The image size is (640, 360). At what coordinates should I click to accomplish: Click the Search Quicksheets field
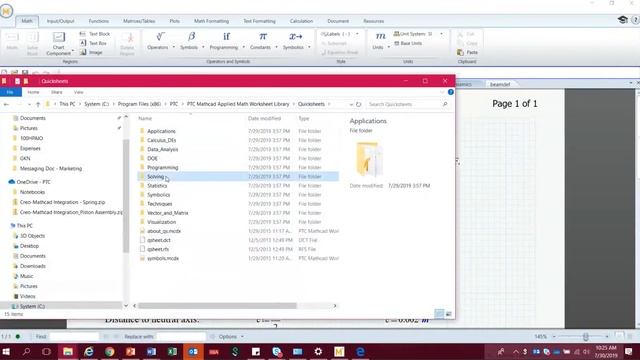click(x=408, y=104)
